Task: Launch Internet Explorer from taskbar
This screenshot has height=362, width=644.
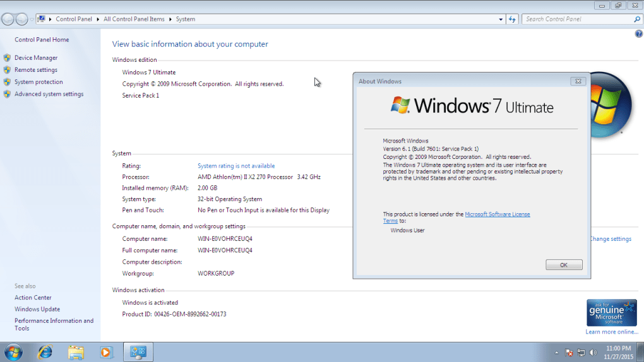Action: [45, 352]
